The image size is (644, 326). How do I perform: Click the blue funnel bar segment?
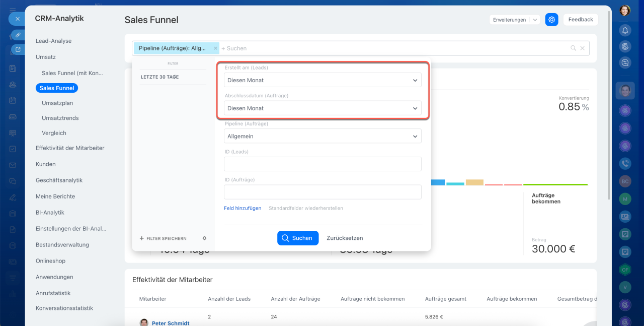(438, 182)
